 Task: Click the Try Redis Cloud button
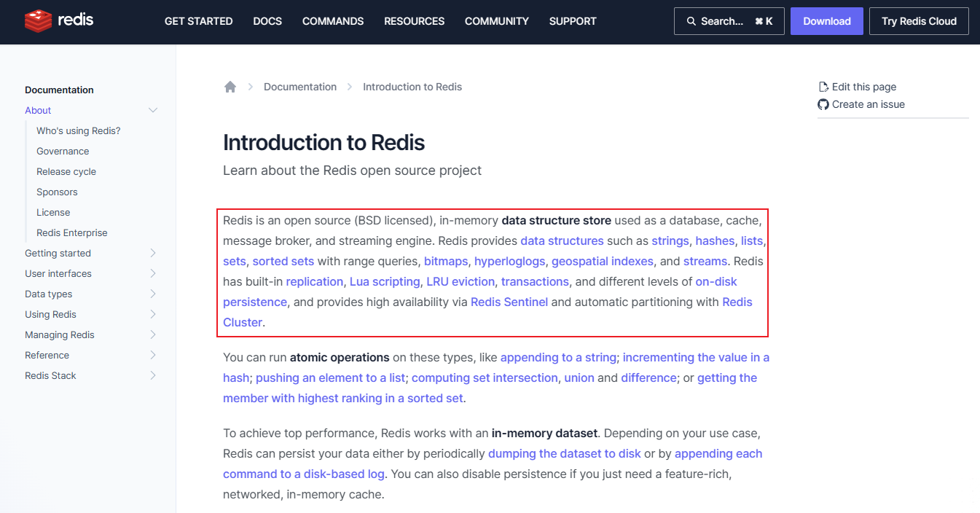[x=919, y=21]
